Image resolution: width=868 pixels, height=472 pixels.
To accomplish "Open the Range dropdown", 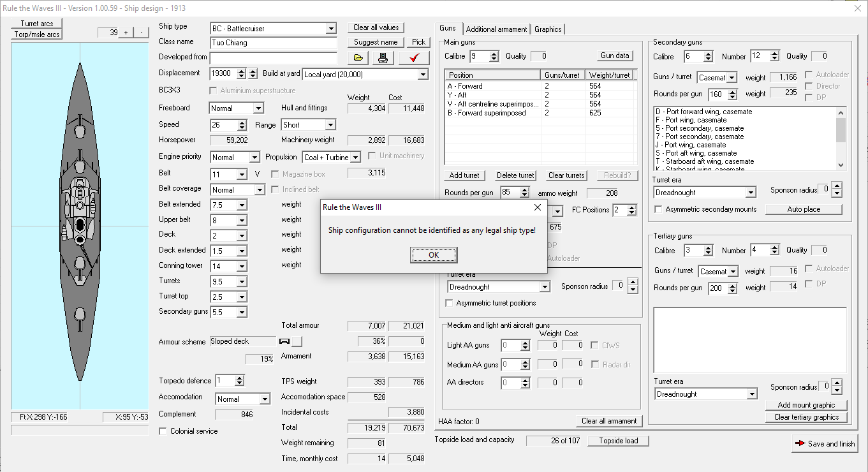I will [330, 125].
